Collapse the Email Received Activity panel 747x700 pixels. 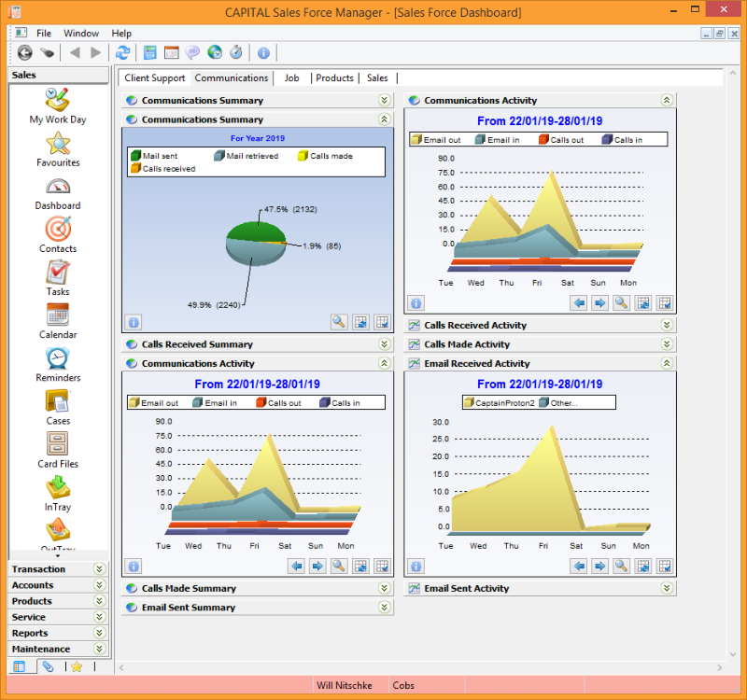(667, 363)
